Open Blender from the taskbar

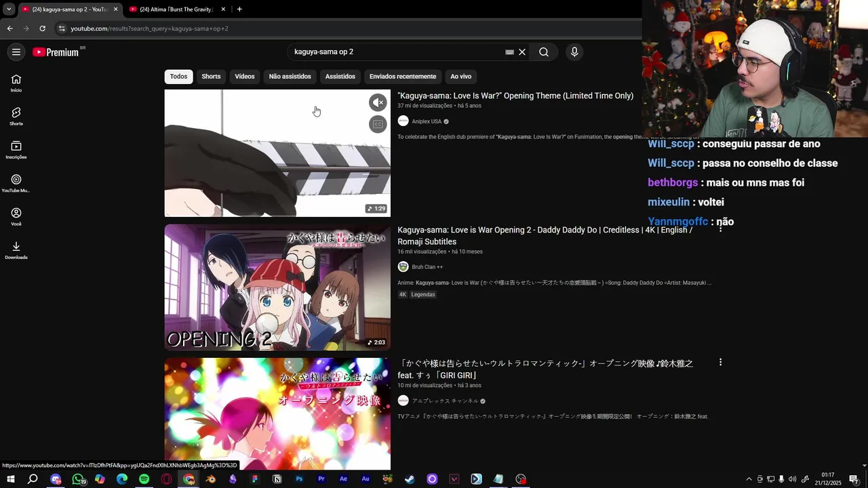pyautogui.click(x=211, y=479)
